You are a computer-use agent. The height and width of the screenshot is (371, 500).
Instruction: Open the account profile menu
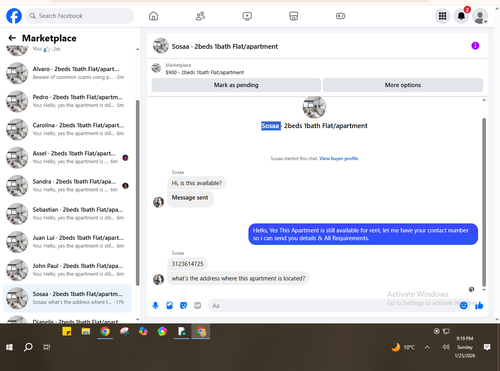(480, 16)
